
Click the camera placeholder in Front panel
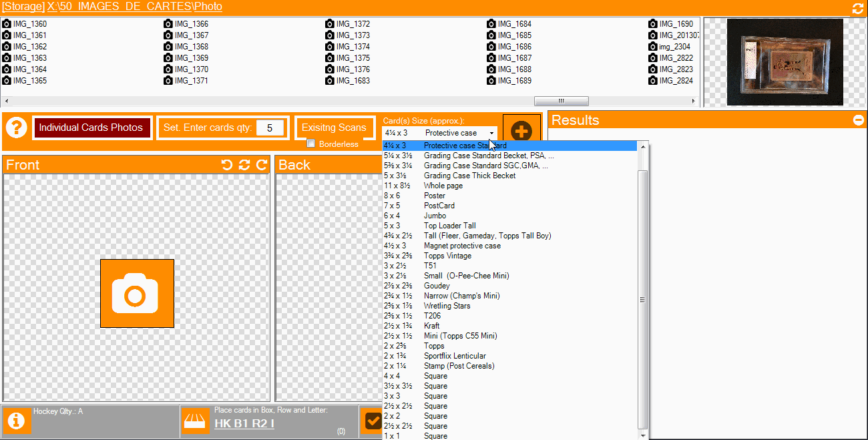[137, 293]
